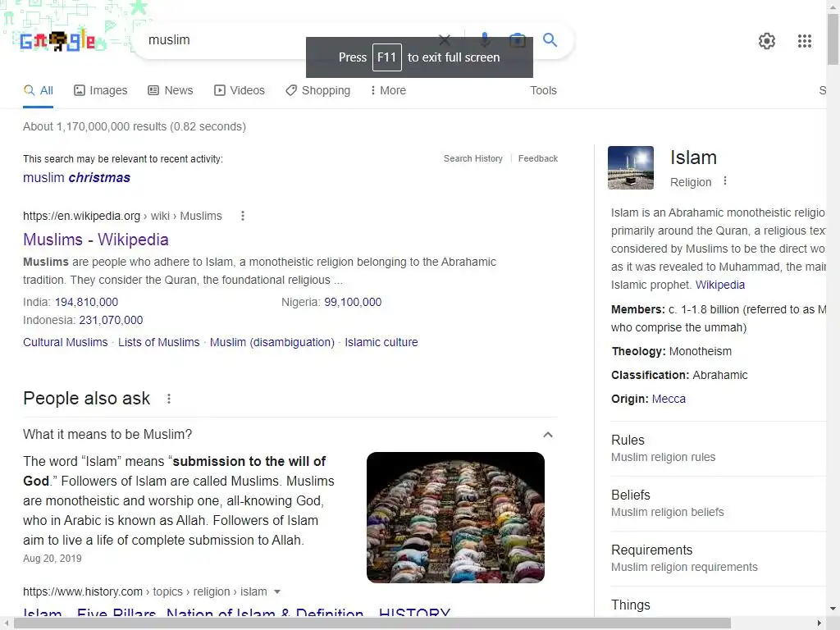Open Google apps grid icon
The image size is (840, 630).
click(804, 41)
